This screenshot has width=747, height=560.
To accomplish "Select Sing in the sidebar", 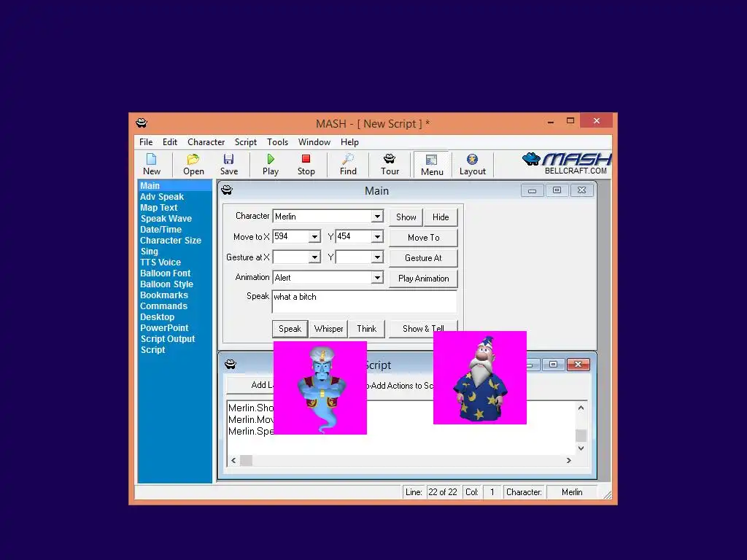I will point(149,252).
